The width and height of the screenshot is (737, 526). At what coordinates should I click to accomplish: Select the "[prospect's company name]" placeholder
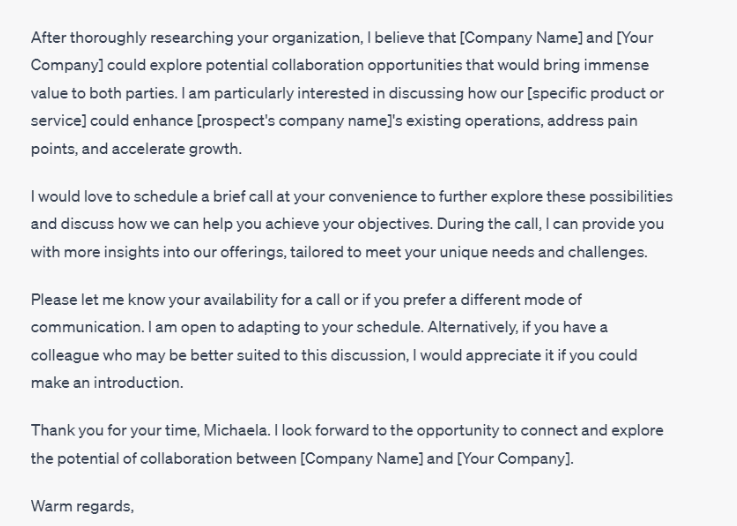tap(294, 121)
